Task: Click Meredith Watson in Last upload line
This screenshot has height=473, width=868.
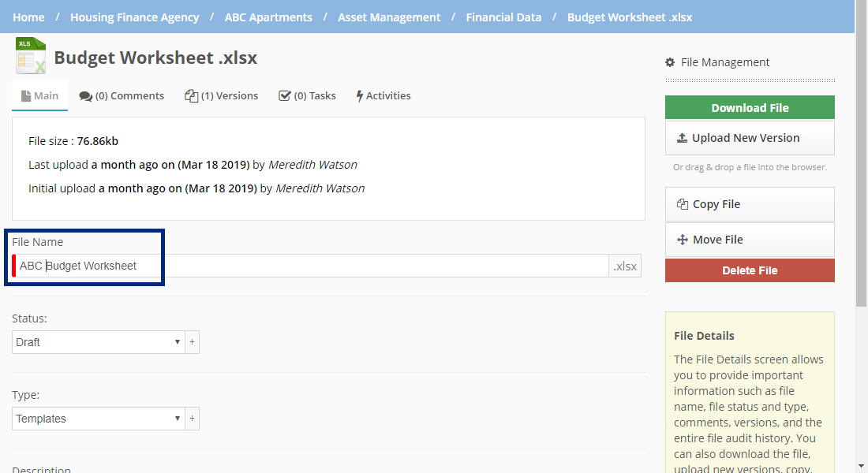Action: click(x=312, y=165)
